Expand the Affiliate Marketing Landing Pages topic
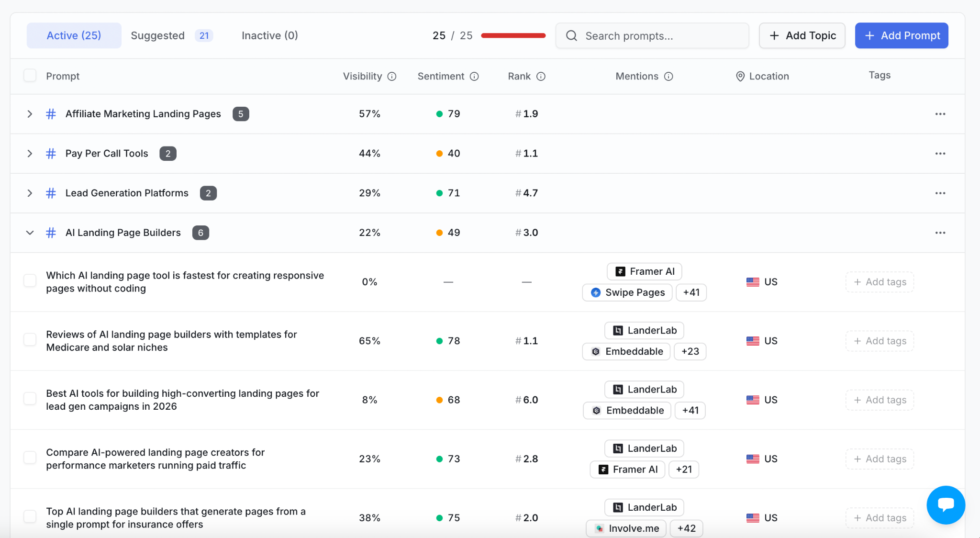The image size is (980, 538). [30, 114]
